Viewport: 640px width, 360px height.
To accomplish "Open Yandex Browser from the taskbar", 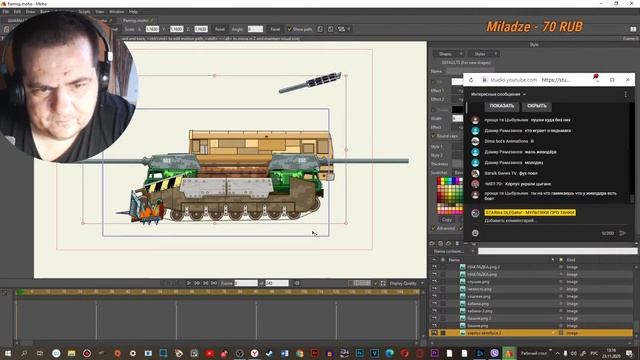I will (254, 353).
